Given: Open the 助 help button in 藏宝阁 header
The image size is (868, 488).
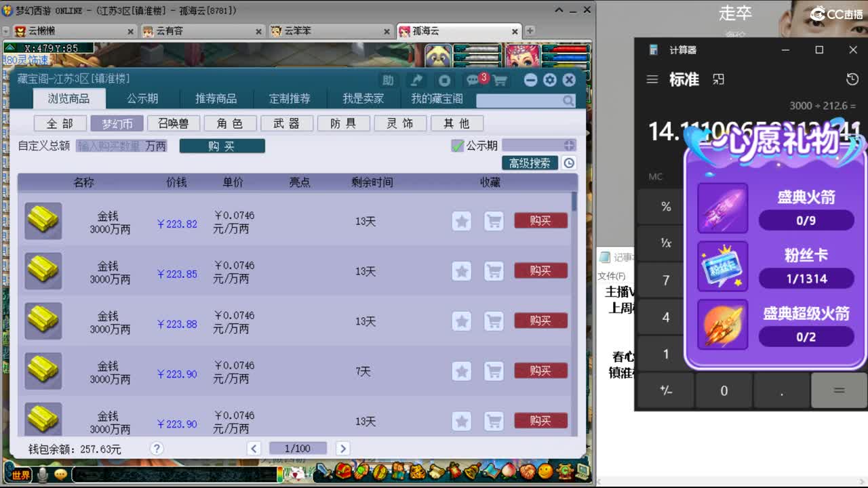Looking at the screenshot, I should 388,80.
